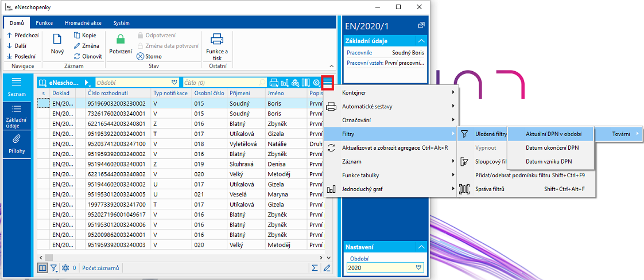Open the Období dropdown in table toolbar
The width and height of the screenshot is (644, 280).
[175, 83]
